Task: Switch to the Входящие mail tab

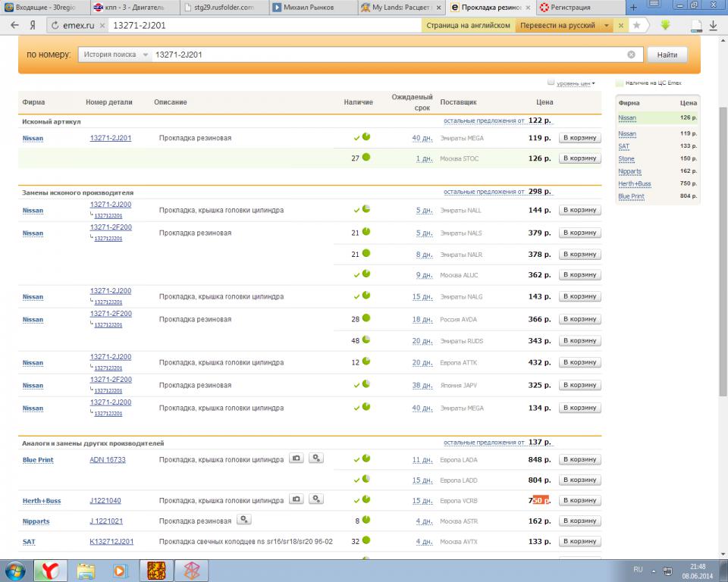Action: (x=45, y=8)
